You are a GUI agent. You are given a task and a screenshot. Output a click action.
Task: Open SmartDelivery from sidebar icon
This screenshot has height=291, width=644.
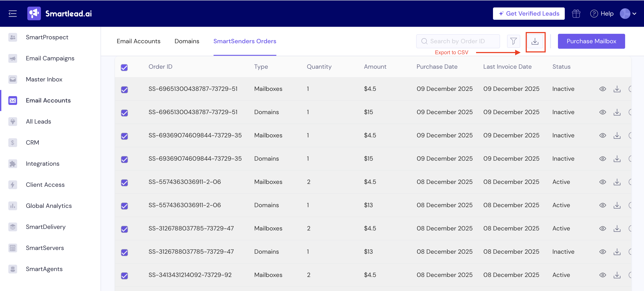(x=13, y=227)
